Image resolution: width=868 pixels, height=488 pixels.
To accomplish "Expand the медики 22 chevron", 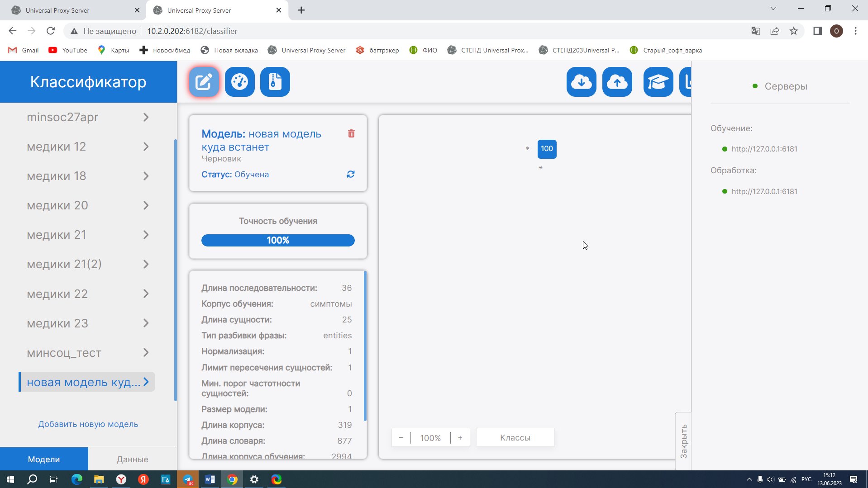I will coord(146,294).
